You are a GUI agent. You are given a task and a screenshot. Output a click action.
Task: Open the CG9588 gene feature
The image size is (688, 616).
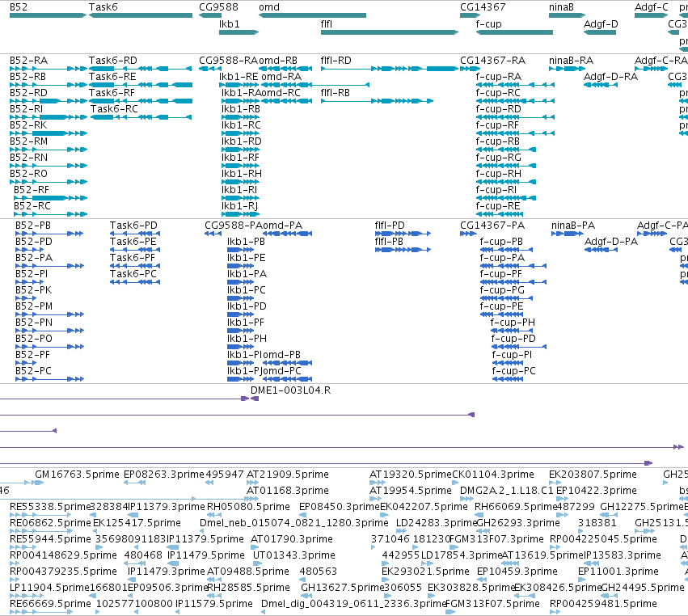pyautogui.click(x=210, y=15)
